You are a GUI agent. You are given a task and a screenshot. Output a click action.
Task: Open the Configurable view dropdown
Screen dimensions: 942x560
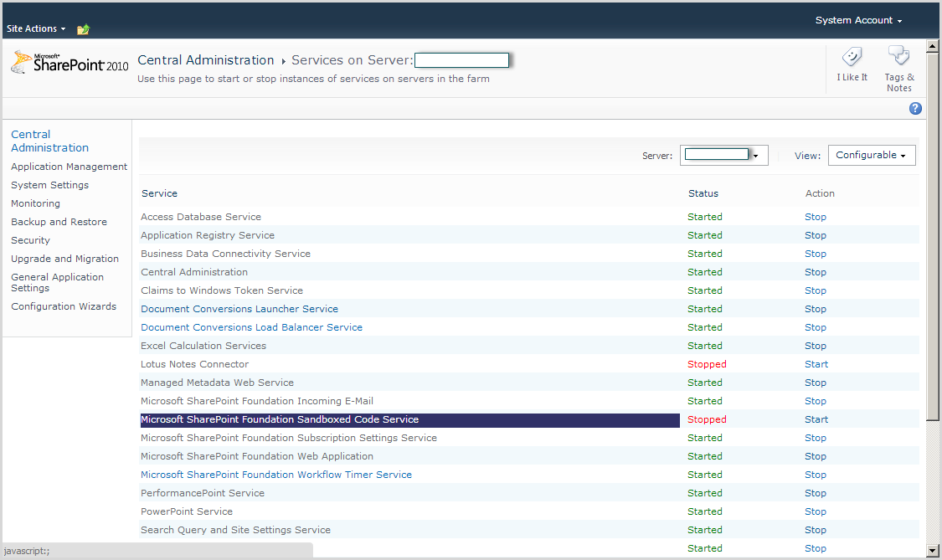point(872,155)
